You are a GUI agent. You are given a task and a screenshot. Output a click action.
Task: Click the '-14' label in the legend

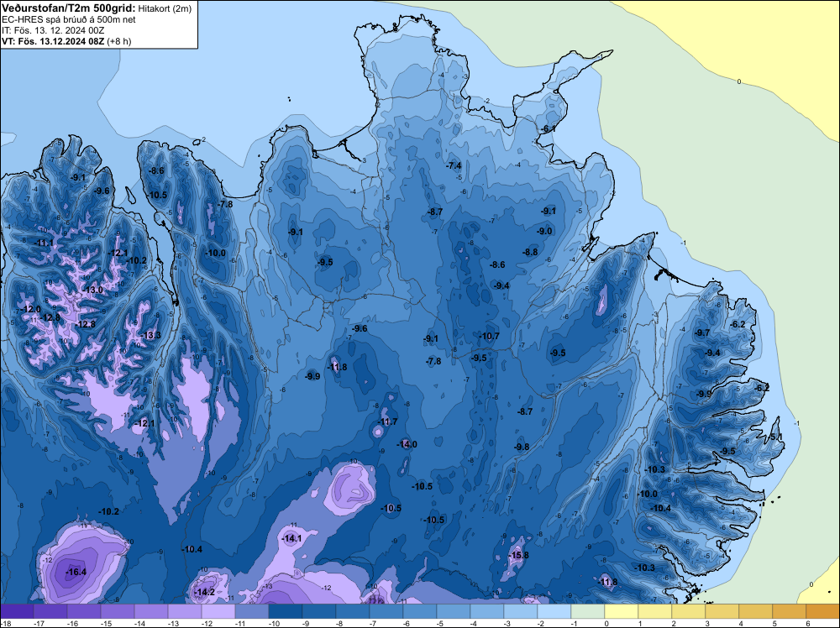point(139,623)
